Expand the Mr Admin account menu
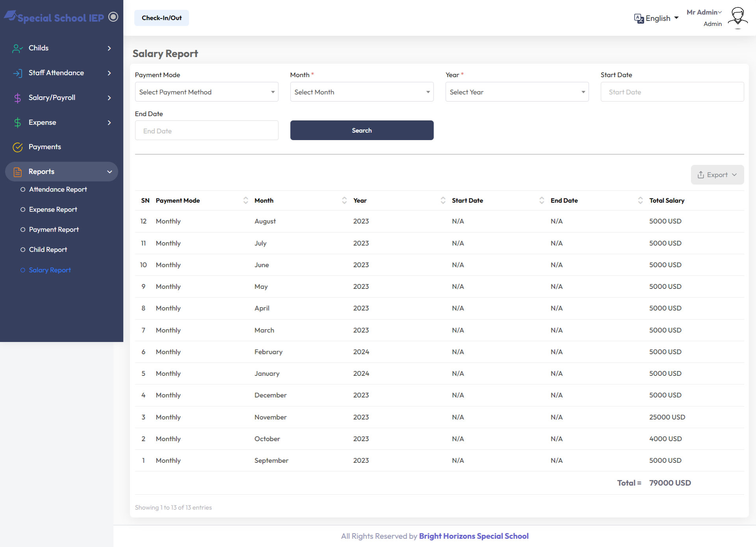The image size is (756, 547). coord(704,12)
